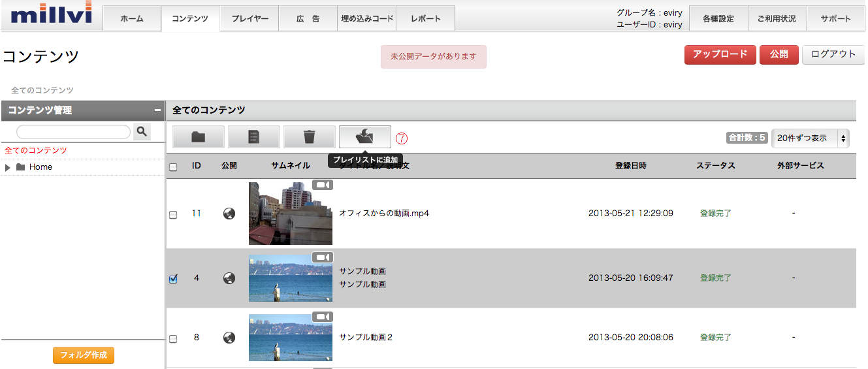The image size is (868, 369).
Task: Click the Home folder label in tree
Action: (40, 167)
